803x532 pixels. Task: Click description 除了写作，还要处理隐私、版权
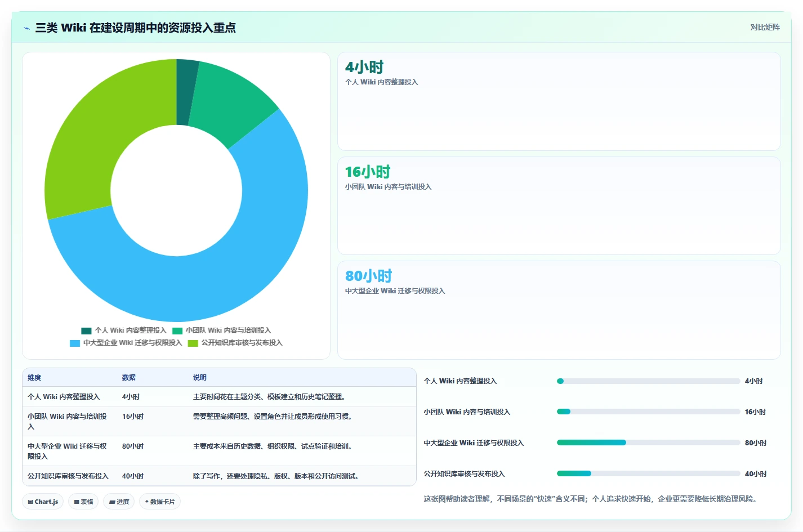[x=276, y=476]
